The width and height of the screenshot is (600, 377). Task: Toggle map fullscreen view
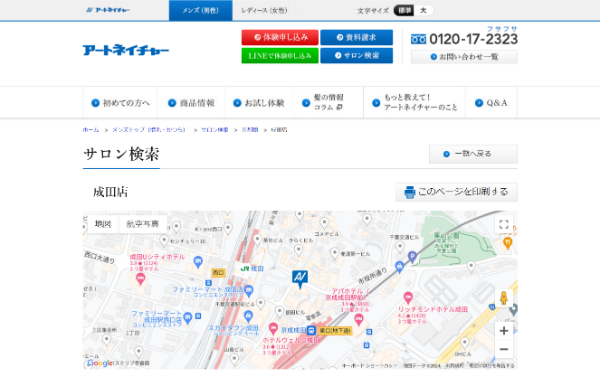504,224
